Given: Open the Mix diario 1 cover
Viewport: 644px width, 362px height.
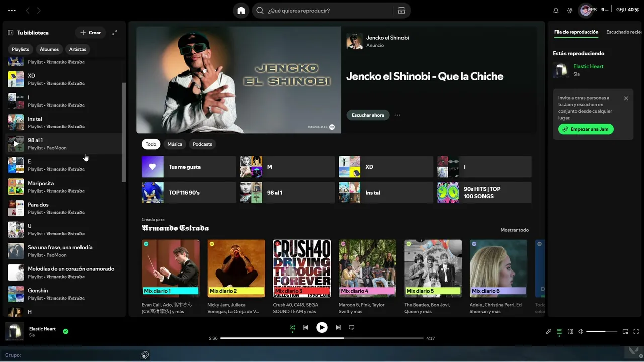Looking at the screenshot, I should pyautogui.click(x=171, y=268).
